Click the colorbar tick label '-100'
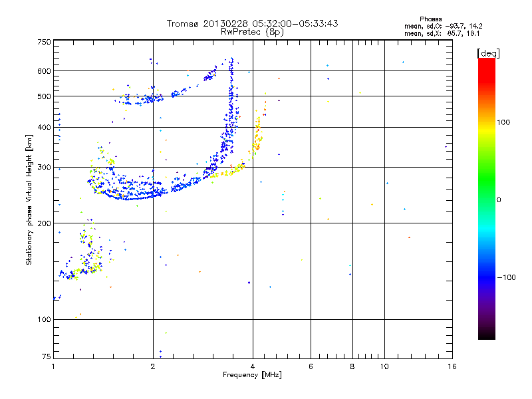532x399 pixels. coord(507,277)
